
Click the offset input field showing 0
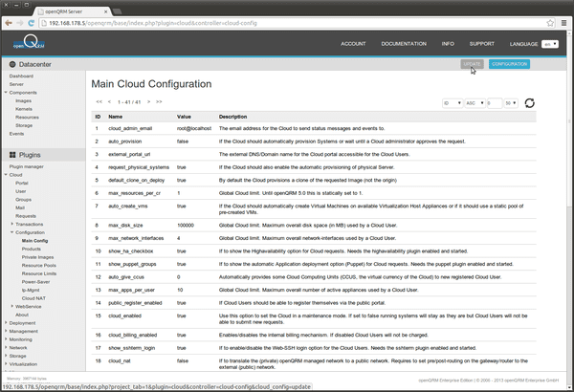(495, 103)
